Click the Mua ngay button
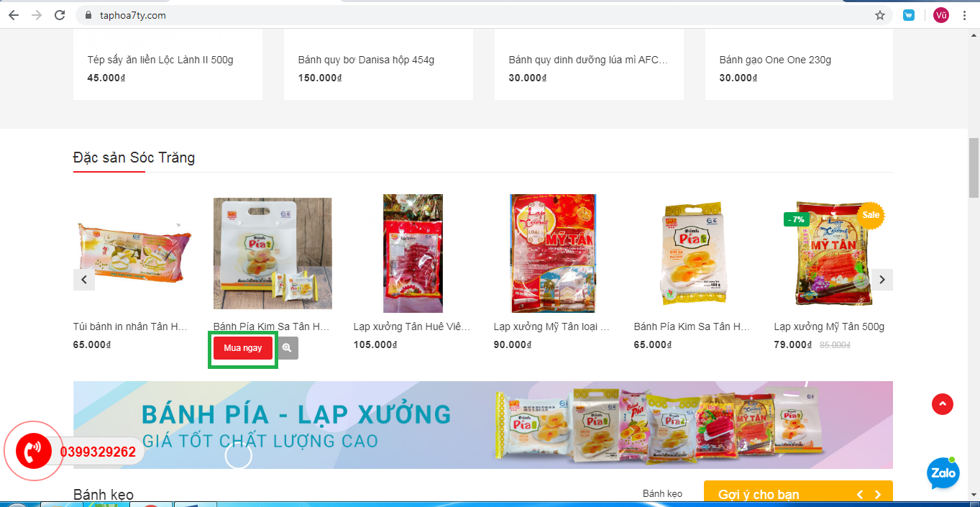This screenshot has height=507, width=980. click(243, 348)
